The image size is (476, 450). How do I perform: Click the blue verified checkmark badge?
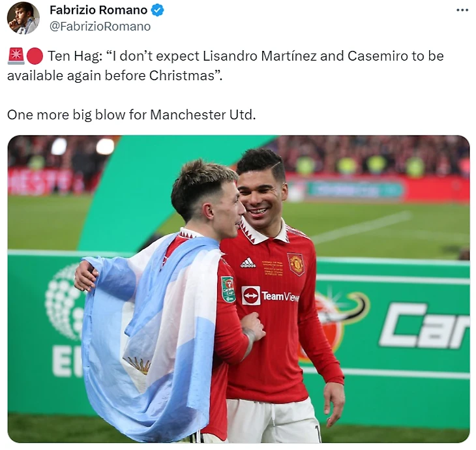pyautogui.click(x=158, y=10)
